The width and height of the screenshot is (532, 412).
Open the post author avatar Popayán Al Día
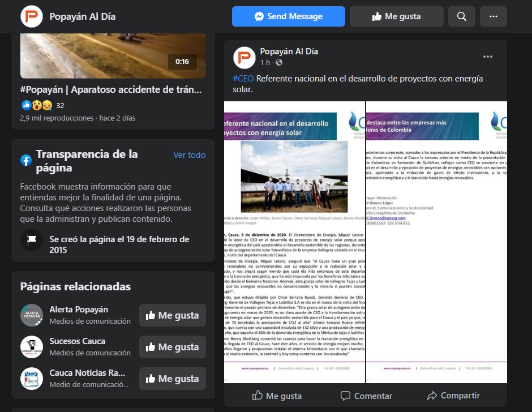click(244, 57)
